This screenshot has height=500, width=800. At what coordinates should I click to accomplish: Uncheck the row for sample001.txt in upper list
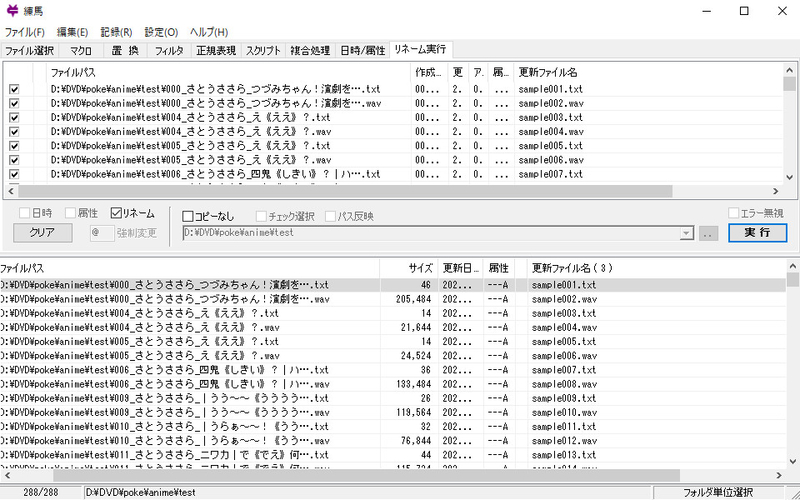(14, 89)
